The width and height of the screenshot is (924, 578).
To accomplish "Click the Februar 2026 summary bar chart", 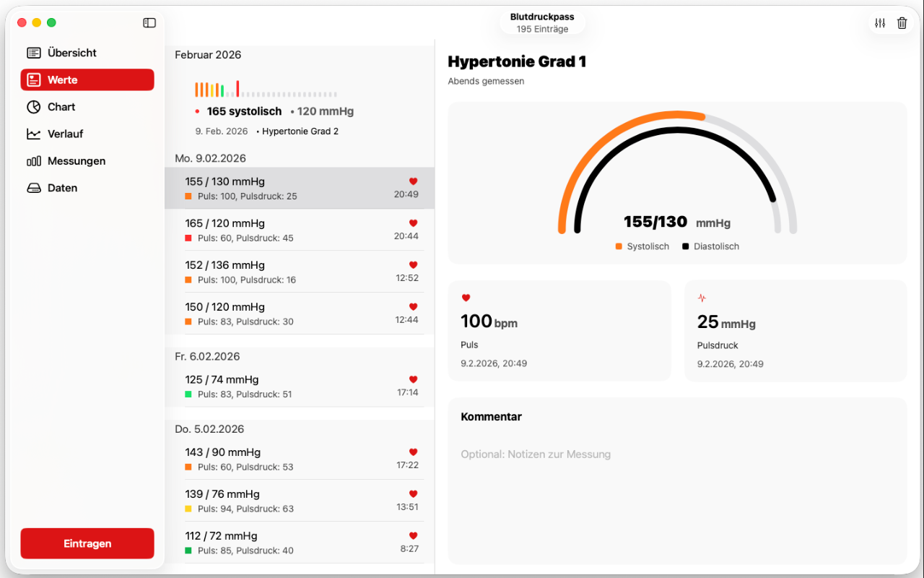I will tap(266, 90).
